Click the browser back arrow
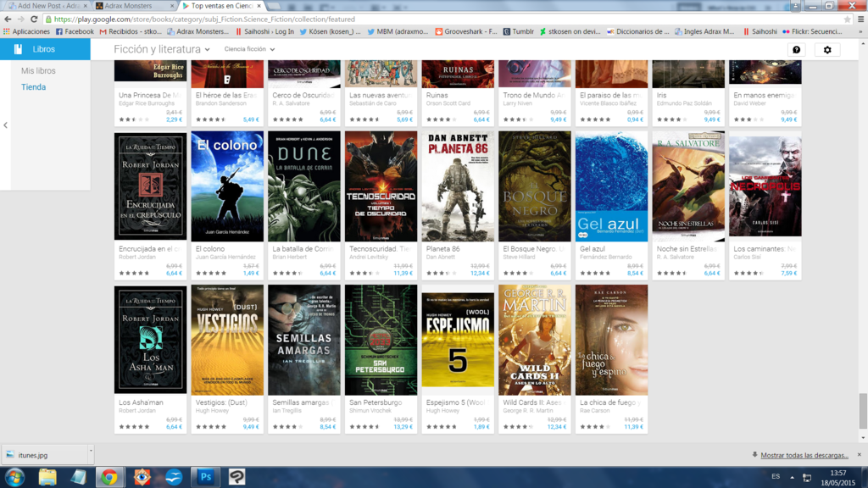The height and width of the screenshot is (488, 868). (x=8, y=19)
